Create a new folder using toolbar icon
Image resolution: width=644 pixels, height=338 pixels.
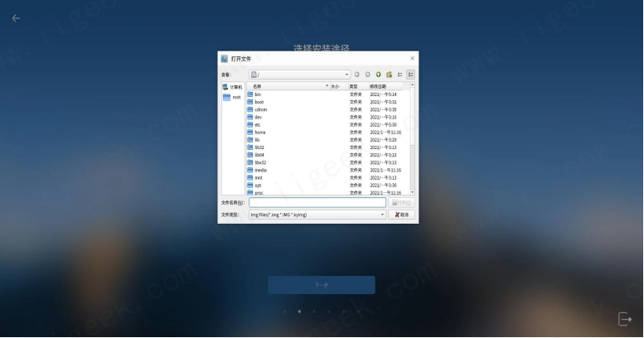click(x=389, y=75)
